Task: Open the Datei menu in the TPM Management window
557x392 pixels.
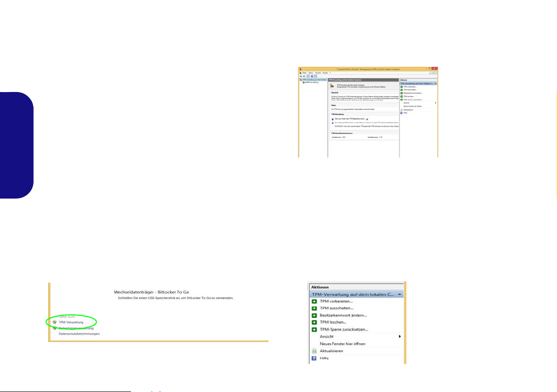Action: tap(304, 73)
